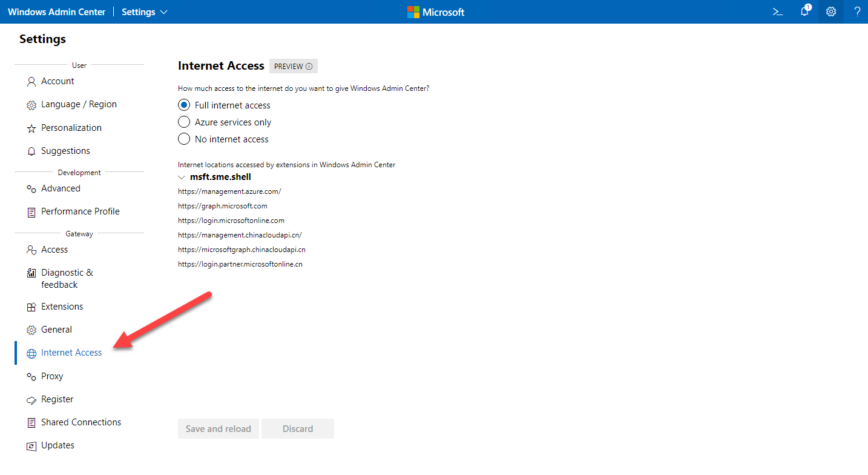Viewport: 868px width, 475px height.
Task: Click the msft.sme.shell extension name
Action: tap(220, 177)
